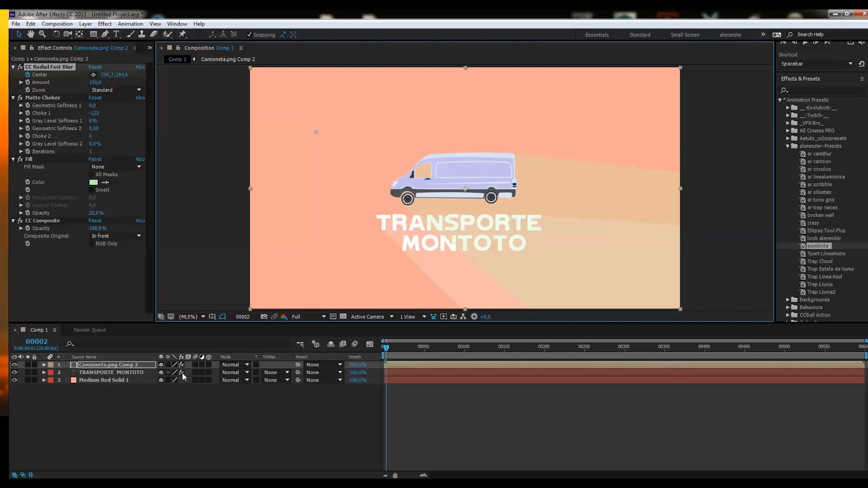Reset the Matte Choker effect

pos(95,98)
